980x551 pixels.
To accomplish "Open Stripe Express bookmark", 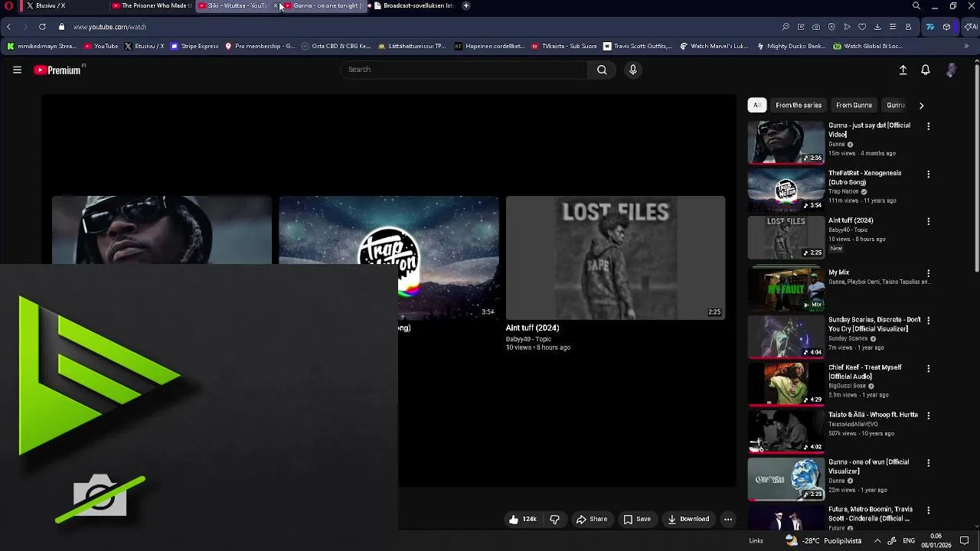I will tap(194, 46).
